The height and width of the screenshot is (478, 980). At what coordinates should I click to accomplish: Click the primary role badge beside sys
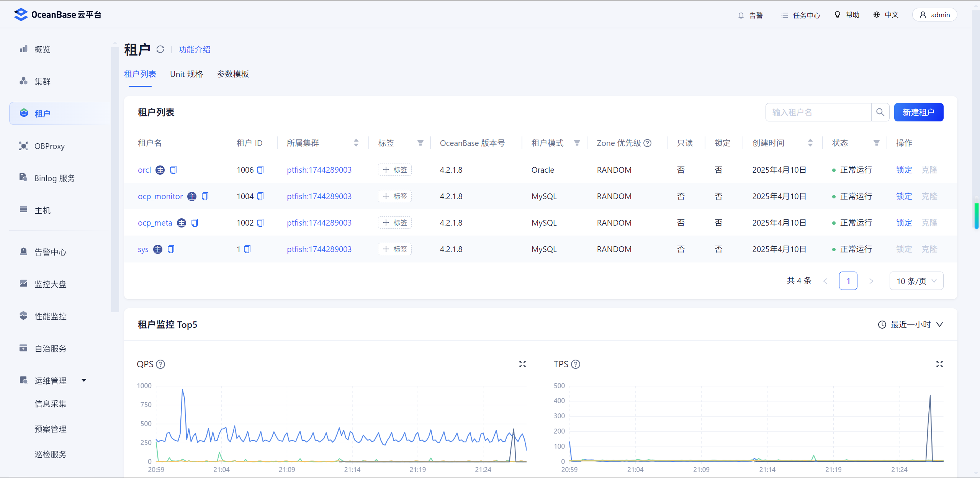coord(158,249)
